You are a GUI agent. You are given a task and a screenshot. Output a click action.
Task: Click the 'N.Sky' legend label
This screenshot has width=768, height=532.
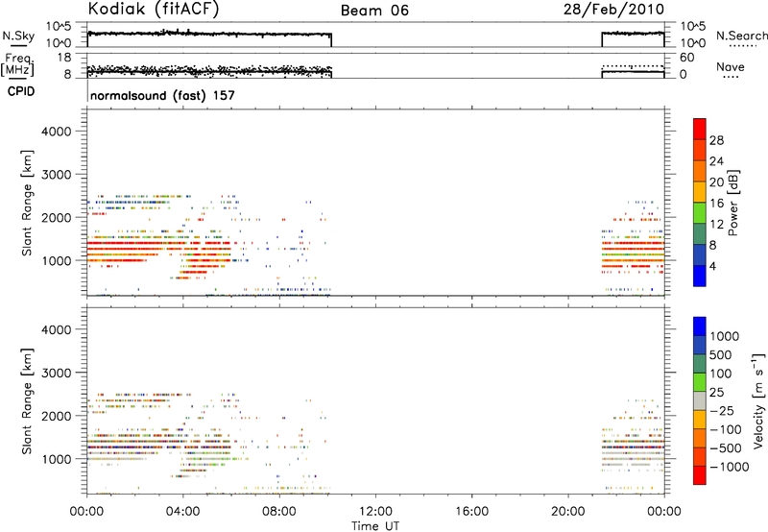18,36
